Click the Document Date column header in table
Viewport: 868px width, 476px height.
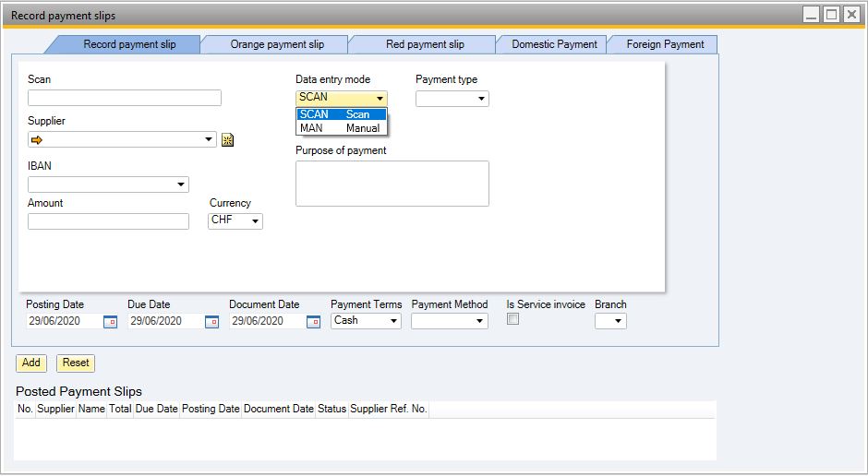[279, 409]
